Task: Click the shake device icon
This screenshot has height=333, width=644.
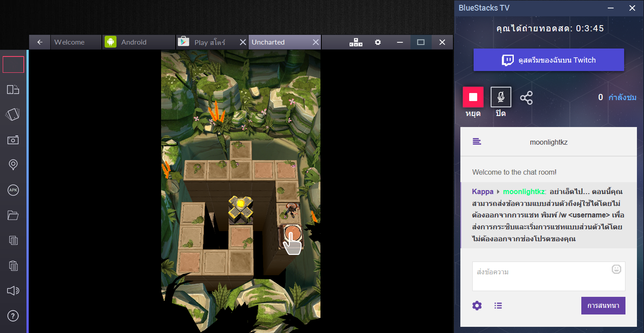Action: pyautogui.click(x=13, y=115)
